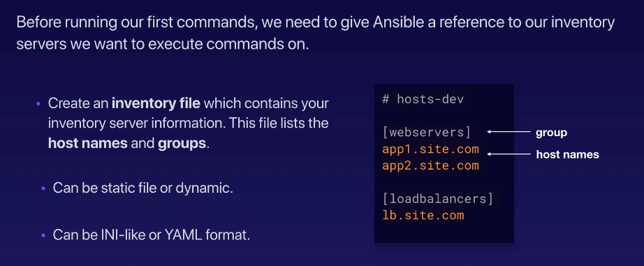Click the 'Can be static file or dynamic' line
644x266 pixels.
(143, 189)
